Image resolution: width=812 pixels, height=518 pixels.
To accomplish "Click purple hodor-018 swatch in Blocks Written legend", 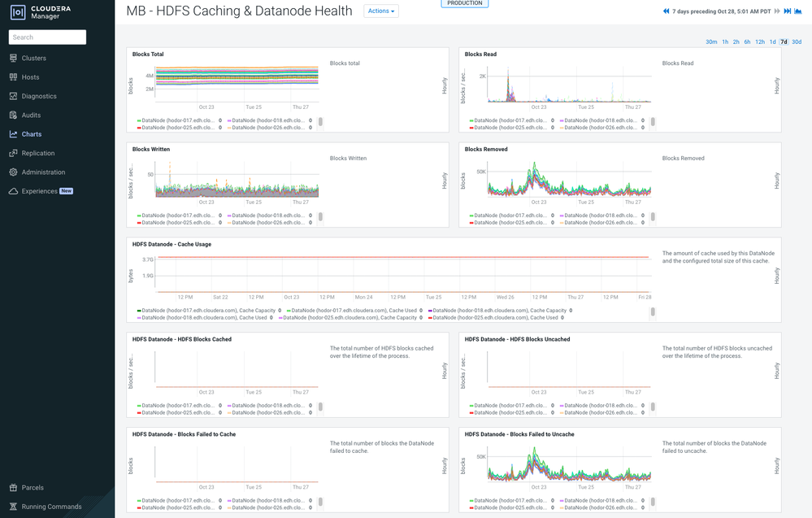I will pos(229,215).
